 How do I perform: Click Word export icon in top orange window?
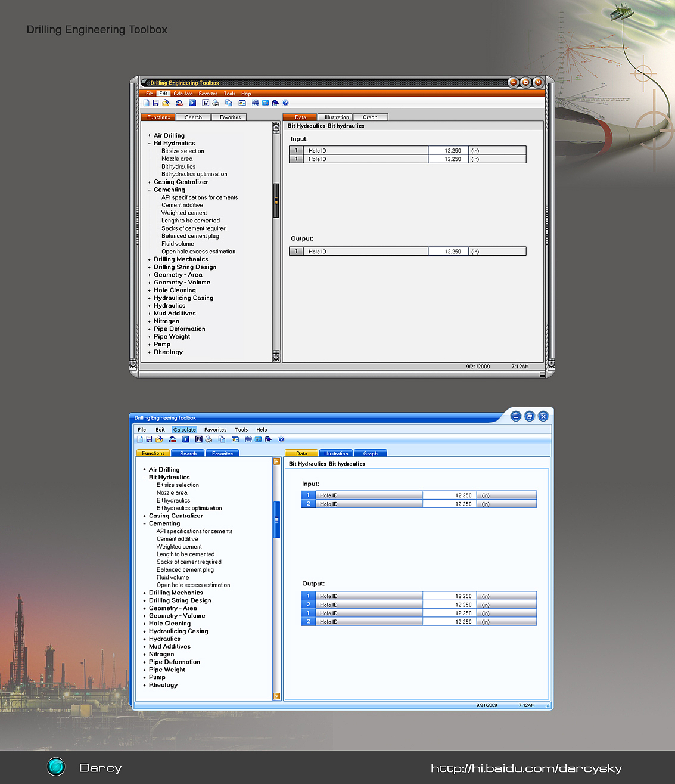[206, 103]
